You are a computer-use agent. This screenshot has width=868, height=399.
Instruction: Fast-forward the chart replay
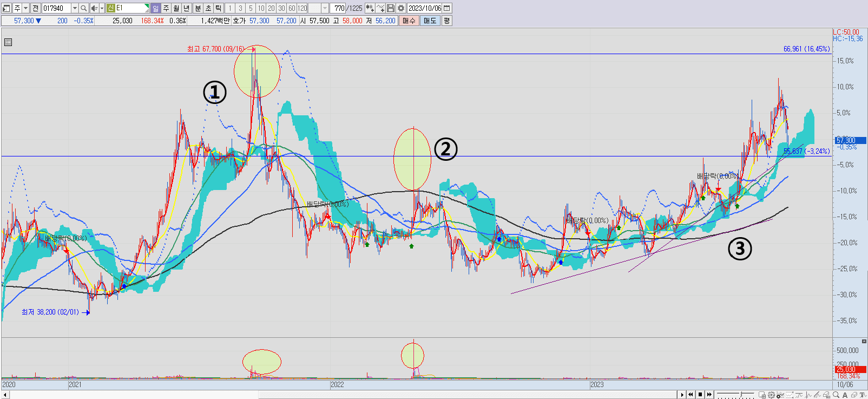[709, 395]
